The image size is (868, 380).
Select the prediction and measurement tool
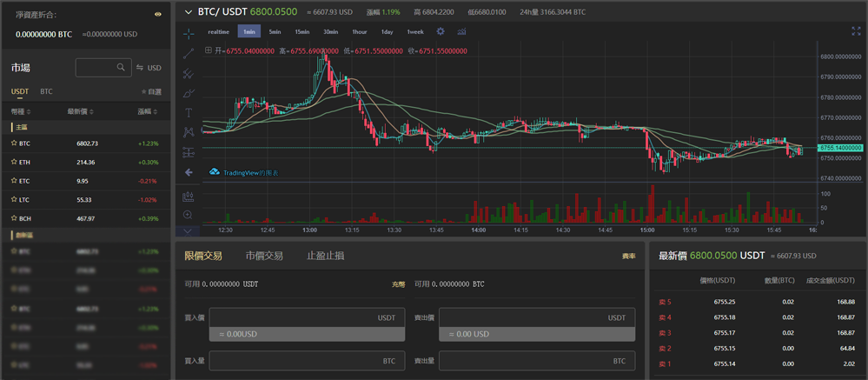tap(189, 152)
